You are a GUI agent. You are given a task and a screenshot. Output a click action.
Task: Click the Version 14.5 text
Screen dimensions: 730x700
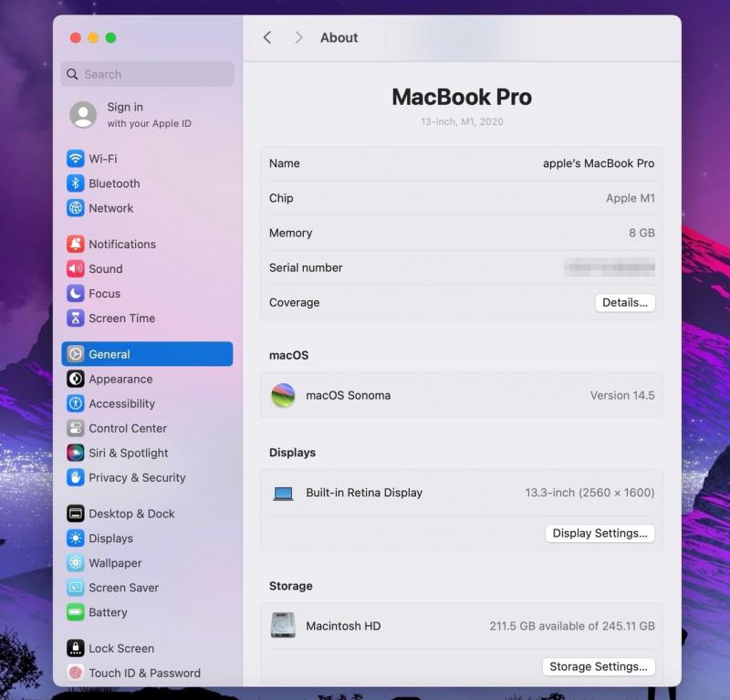pos(622,395)
